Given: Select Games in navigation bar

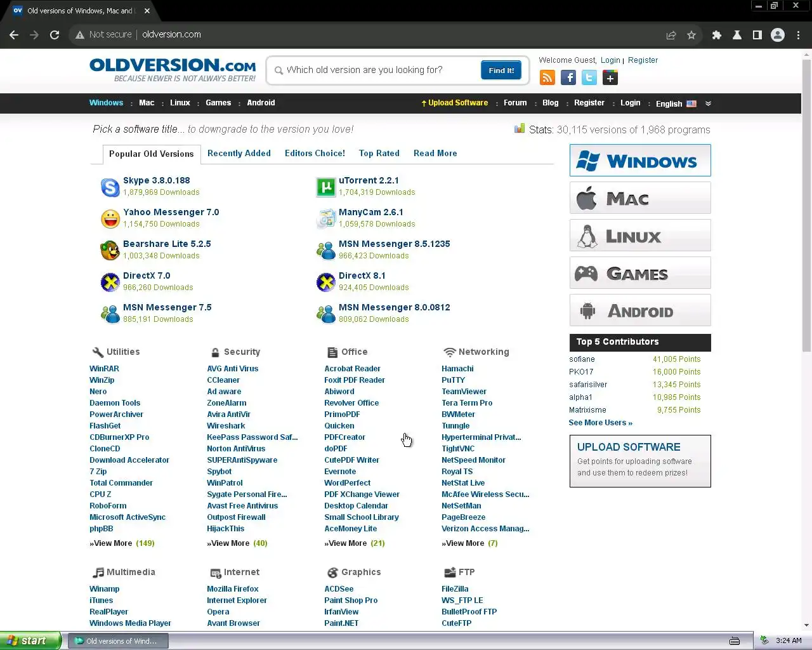Looking at the screenshot, I should (218, 103).
